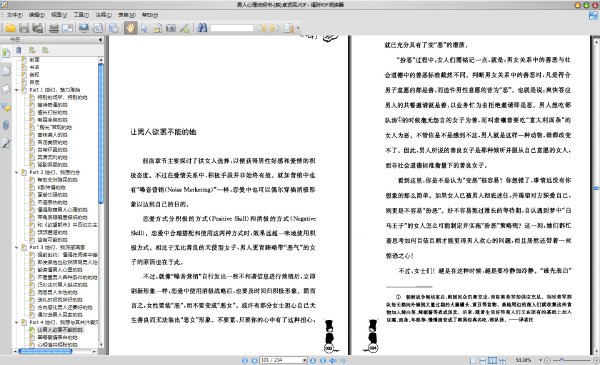This screenshot has height=365, width=600.
Task: Click the zoom slider handle
Action: (x=562, y=360)
